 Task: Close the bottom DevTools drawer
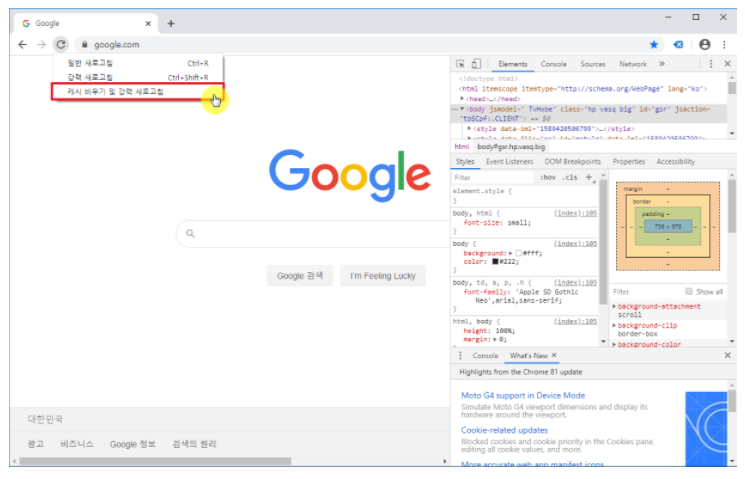(727, 355)
